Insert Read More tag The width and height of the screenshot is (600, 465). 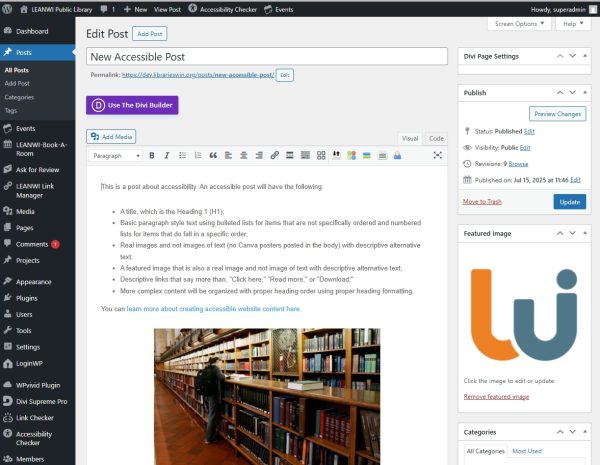click(290, 155)
